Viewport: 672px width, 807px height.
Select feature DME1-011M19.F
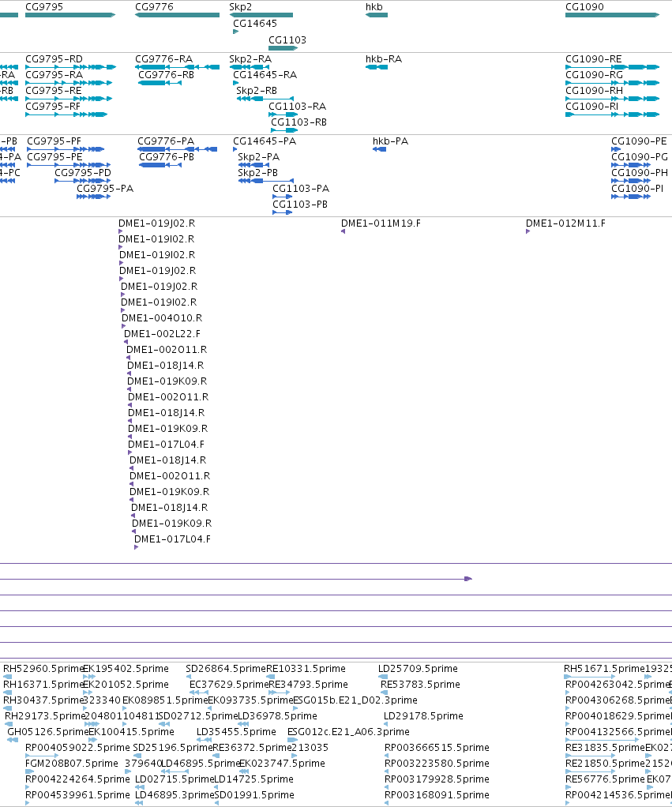click(381, 224)
